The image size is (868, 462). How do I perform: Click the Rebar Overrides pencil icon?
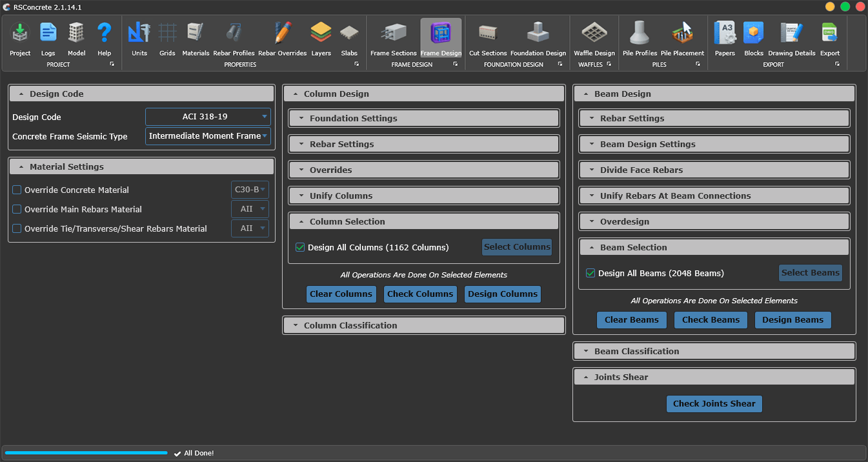click(x=282, y=34)
